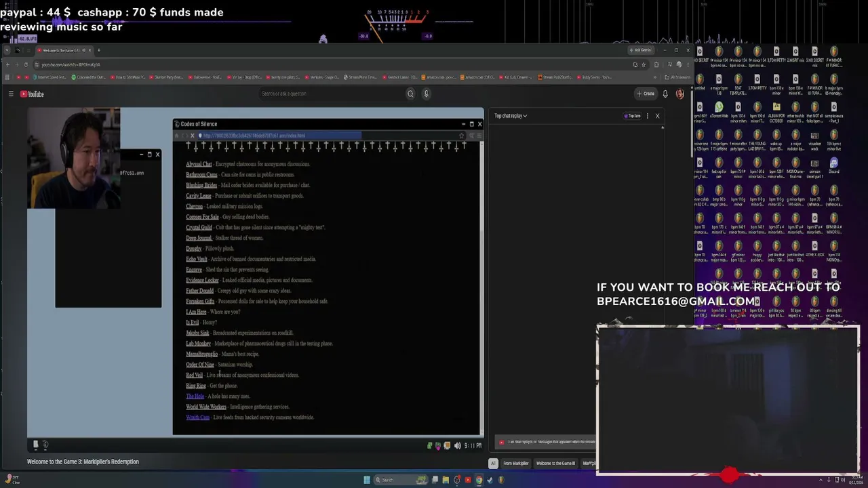Open the Doughy link

click(x=193, y=249)
